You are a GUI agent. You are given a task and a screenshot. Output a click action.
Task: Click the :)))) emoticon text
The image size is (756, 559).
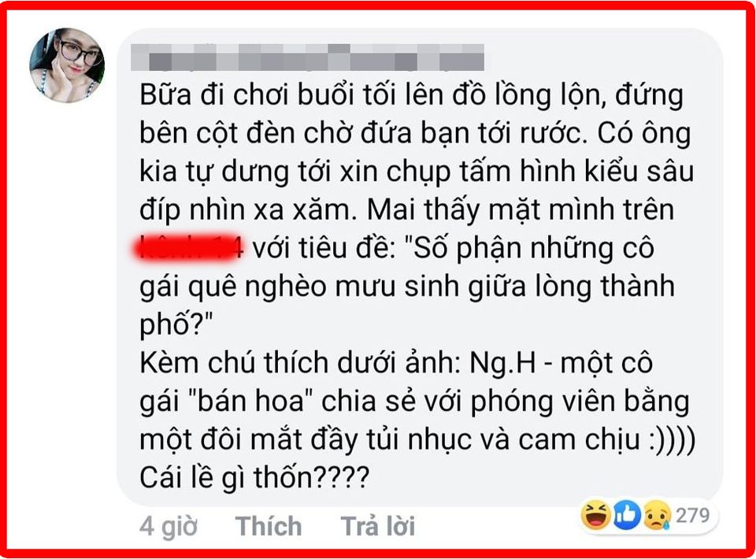click(672, 440)
